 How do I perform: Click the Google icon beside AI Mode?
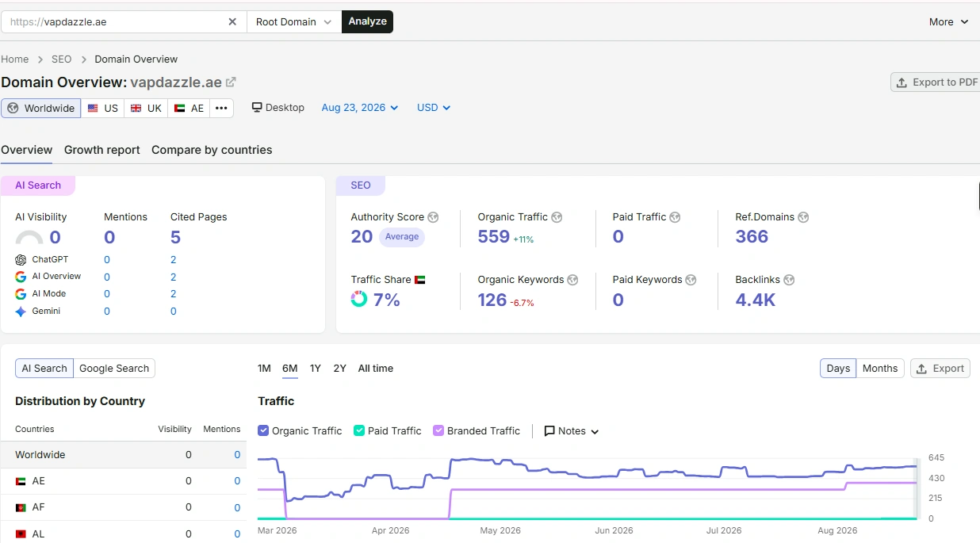click(x=21, y=294)
